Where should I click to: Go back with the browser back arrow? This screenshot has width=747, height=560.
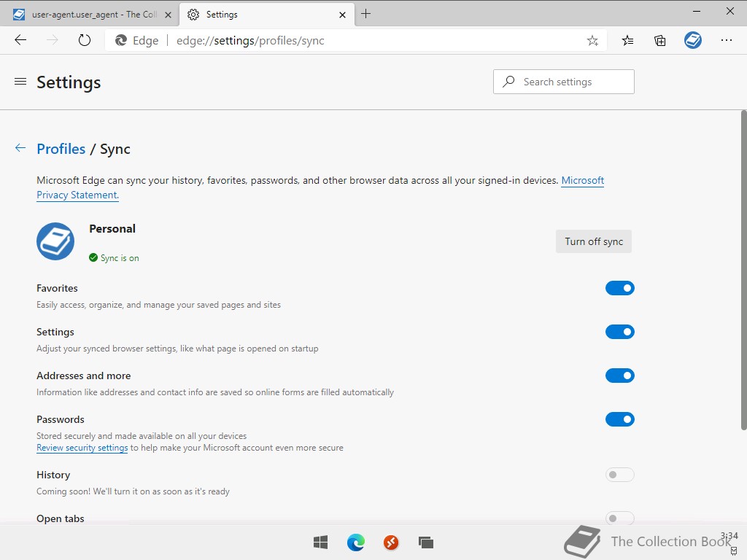click(x=20, y=40)
